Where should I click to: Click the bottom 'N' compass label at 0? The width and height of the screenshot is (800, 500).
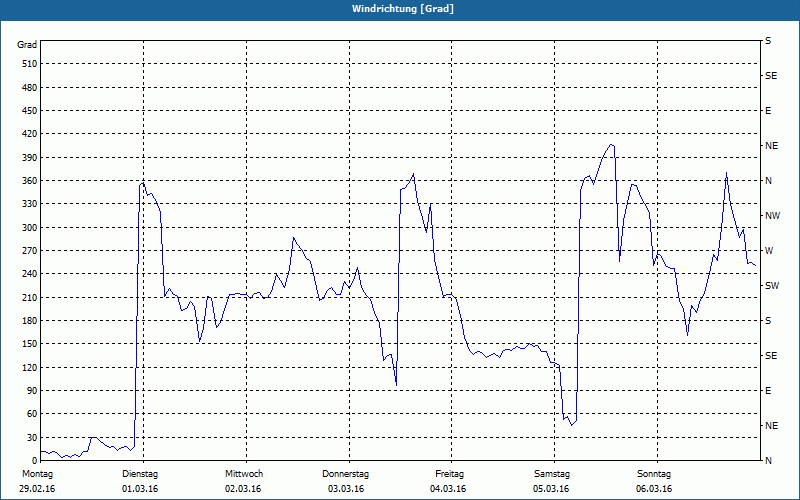[x=769, y=461]
